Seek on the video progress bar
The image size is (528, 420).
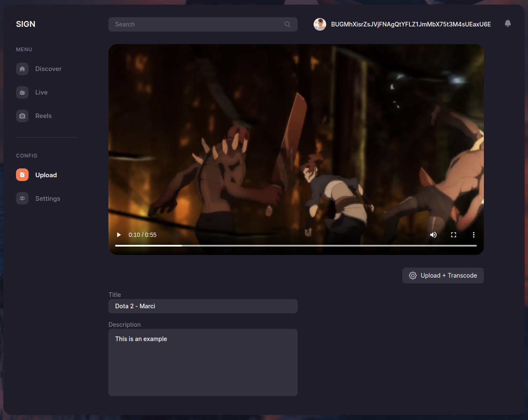(296, 245)
